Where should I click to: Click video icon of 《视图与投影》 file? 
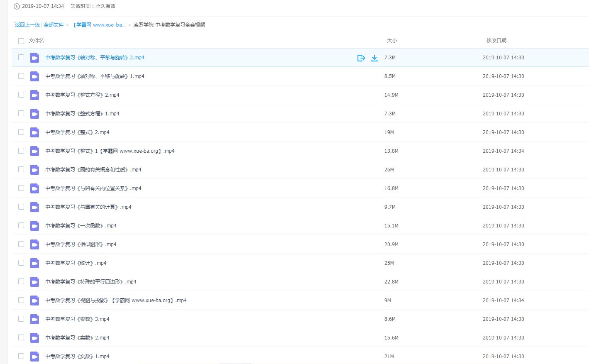[x=35, y=300]
